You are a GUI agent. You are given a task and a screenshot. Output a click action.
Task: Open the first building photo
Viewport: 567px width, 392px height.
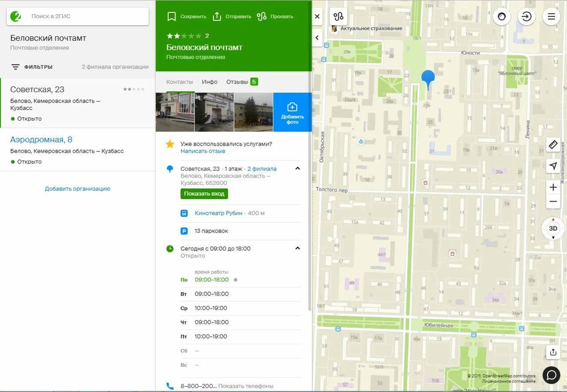pos(175,112)
